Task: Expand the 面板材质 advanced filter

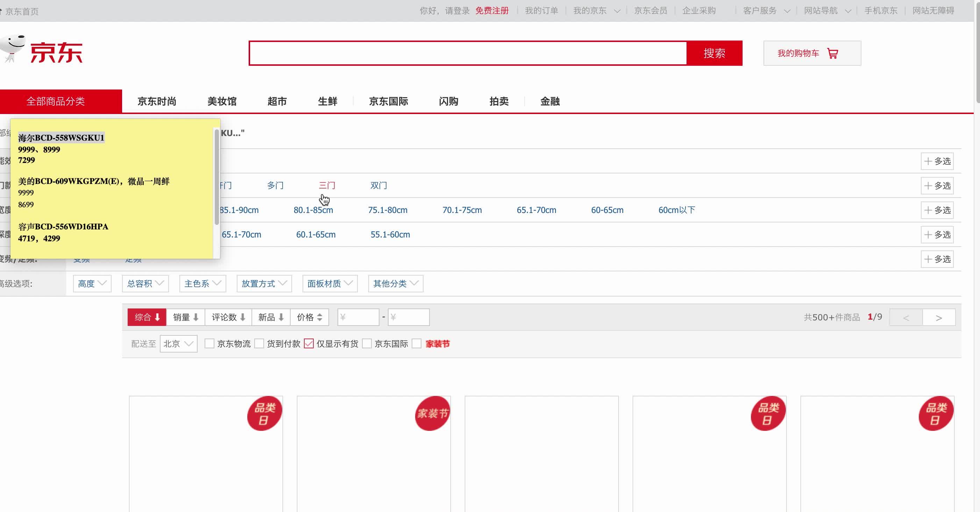Action: point(330,284)
